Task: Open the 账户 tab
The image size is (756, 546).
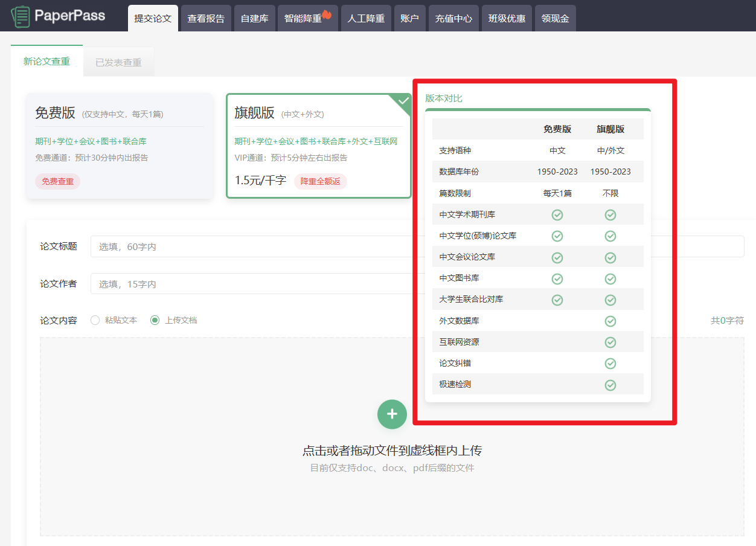Action: 409,18
